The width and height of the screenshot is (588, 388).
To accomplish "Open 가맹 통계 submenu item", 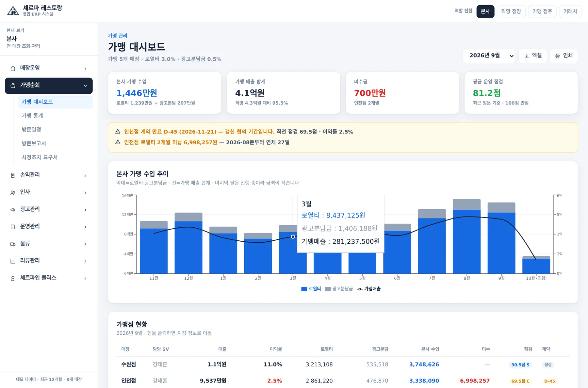I will click(56, 116).
